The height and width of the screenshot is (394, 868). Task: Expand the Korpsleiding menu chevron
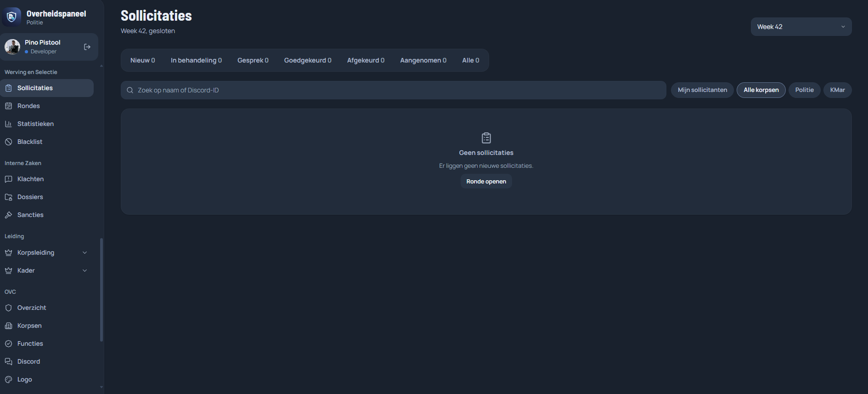tap(85, 252)
